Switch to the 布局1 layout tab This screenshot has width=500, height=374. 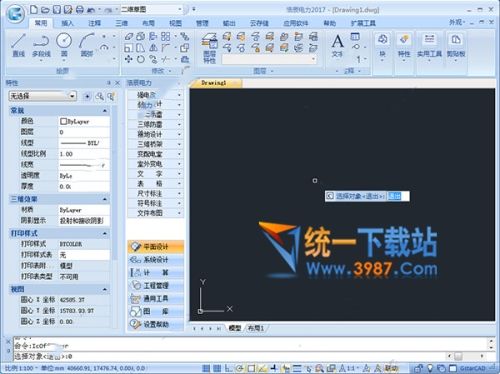pos(256,328)
